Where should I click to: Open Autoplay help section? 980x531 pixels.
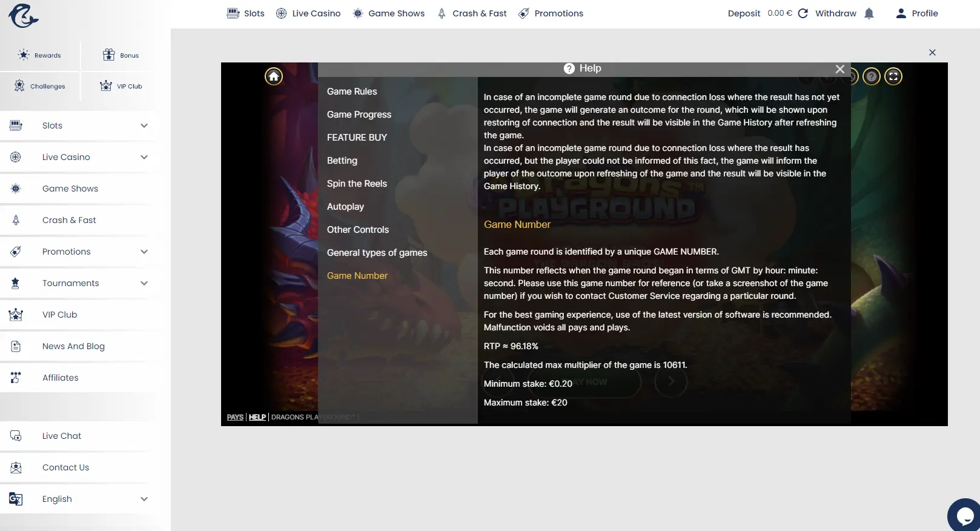pos(345,207)
